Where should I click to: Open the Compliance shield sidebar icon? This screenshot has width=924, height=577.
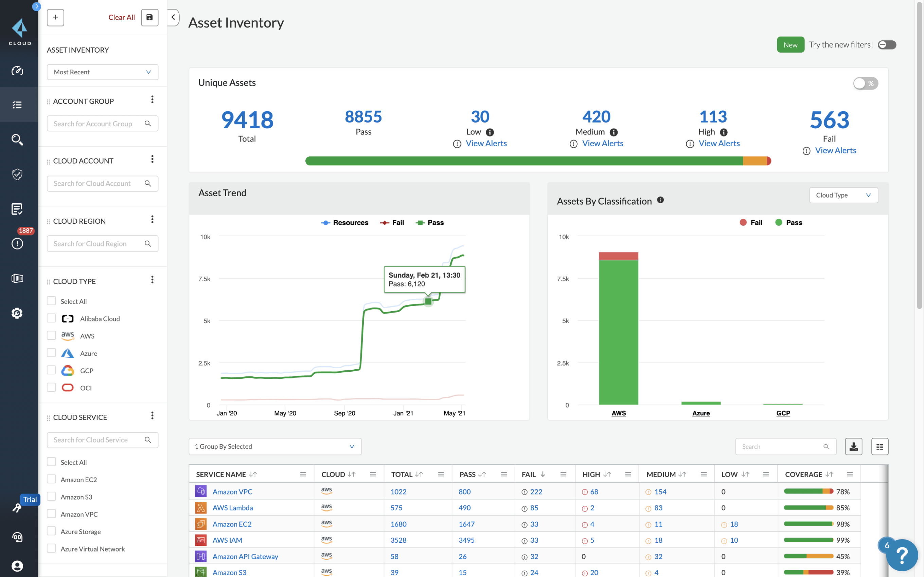[x=17, y=174]
